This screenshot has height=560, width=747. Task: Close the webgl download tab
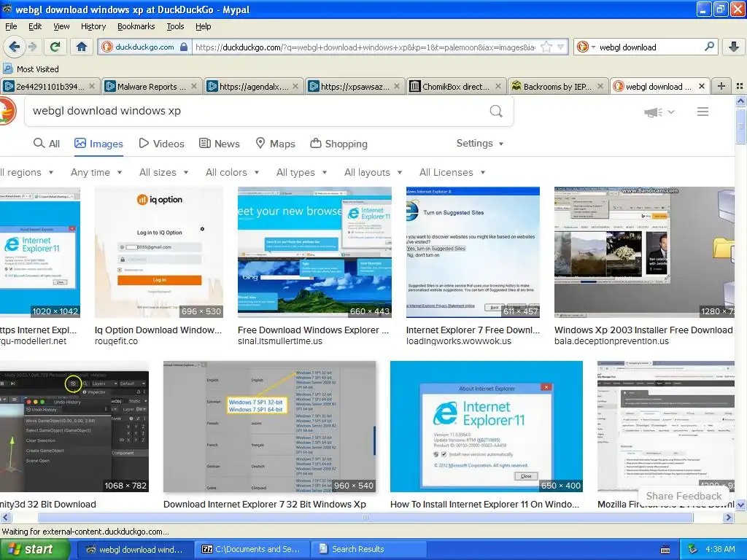[701, 86]
